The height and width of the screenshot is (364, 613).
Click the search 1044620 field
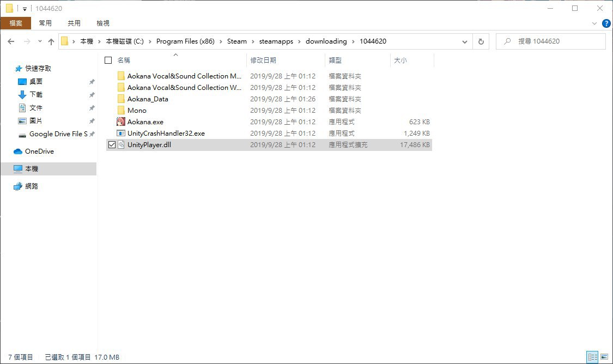click(550, 41)
